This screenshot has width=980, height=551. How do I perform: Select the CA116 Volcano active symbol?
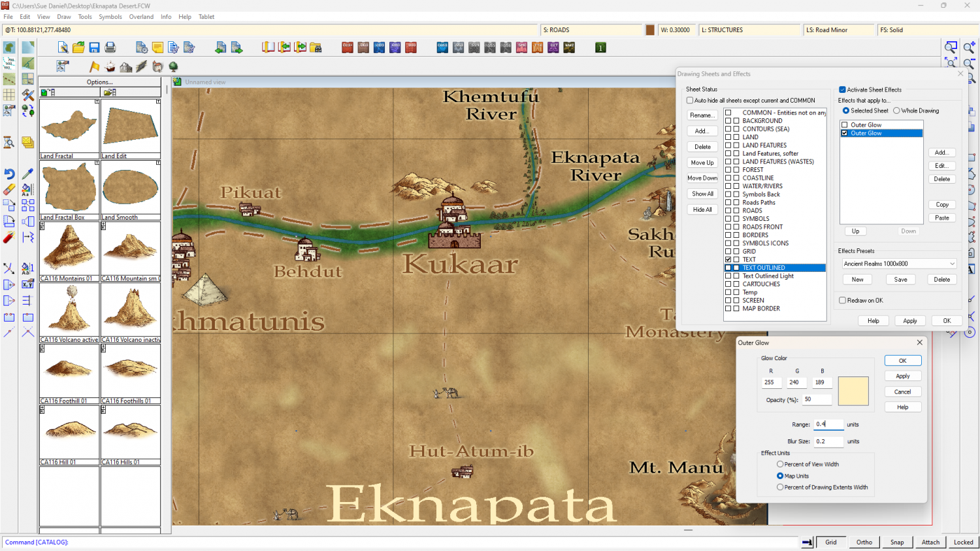69,312
